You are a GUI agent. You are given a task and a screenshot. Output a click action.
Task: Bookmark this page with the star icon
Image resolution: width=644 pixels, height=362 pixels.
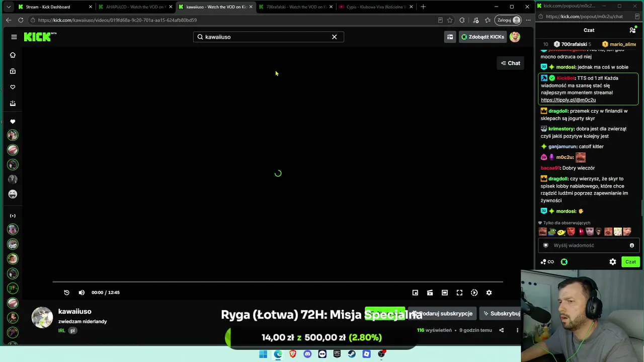pyautogui.click(x=450, y=20)
